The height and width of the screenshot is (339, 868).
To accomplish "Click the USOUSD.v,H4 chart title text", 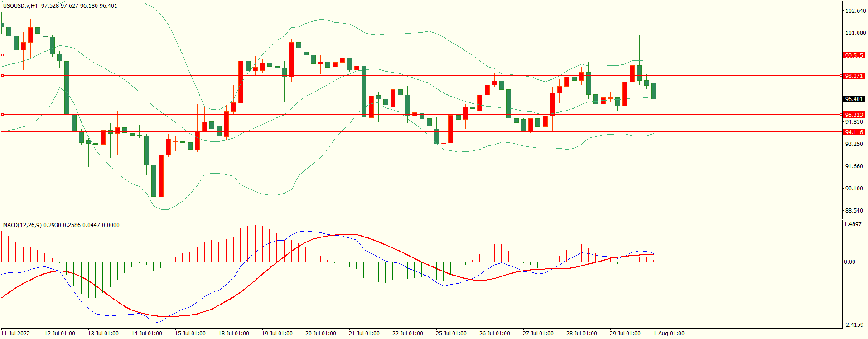I will point(20,6).
